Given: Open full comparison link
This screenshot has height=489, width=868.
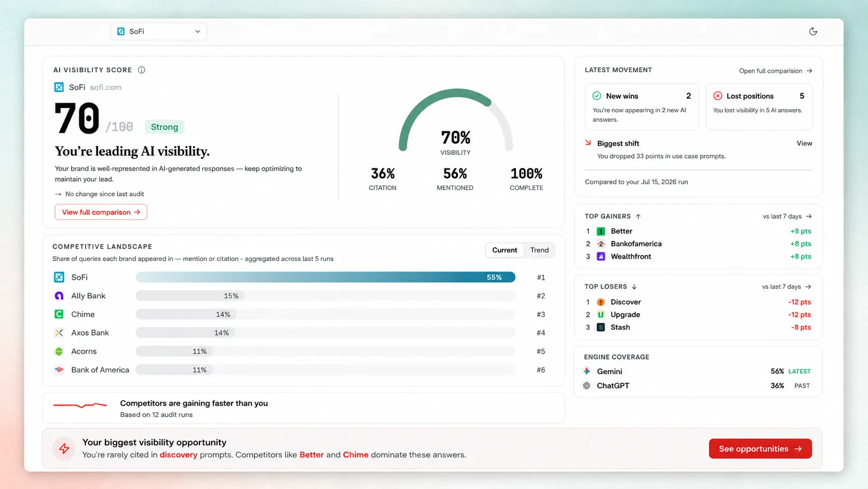Looking at the screenshot, I should [776, 71].
